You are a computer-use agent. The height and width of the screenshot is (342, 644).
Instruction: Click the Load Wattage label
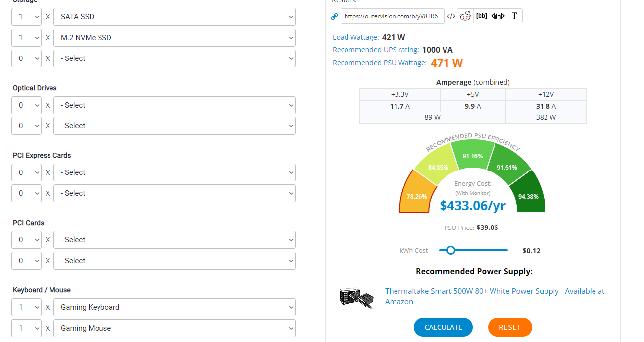pyautogui.click(x=356, y=37)
